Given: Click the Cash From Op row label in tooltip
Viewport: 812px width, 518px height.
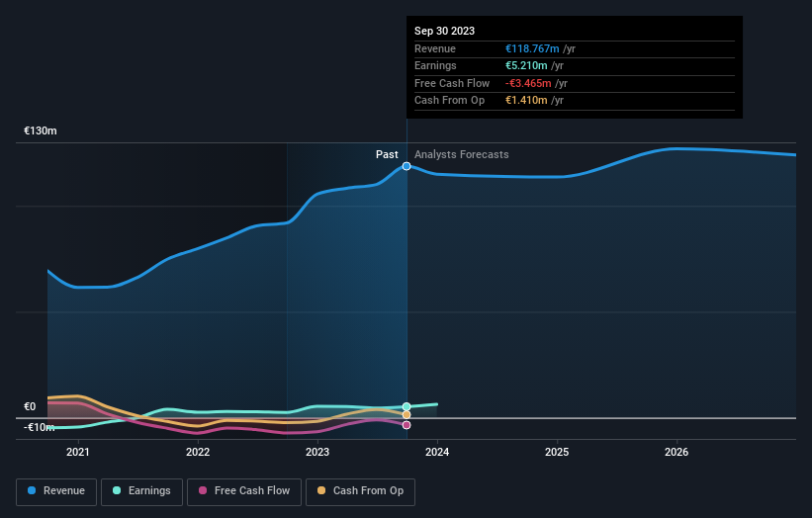Looking at the screenshot, I should [449, 101].
